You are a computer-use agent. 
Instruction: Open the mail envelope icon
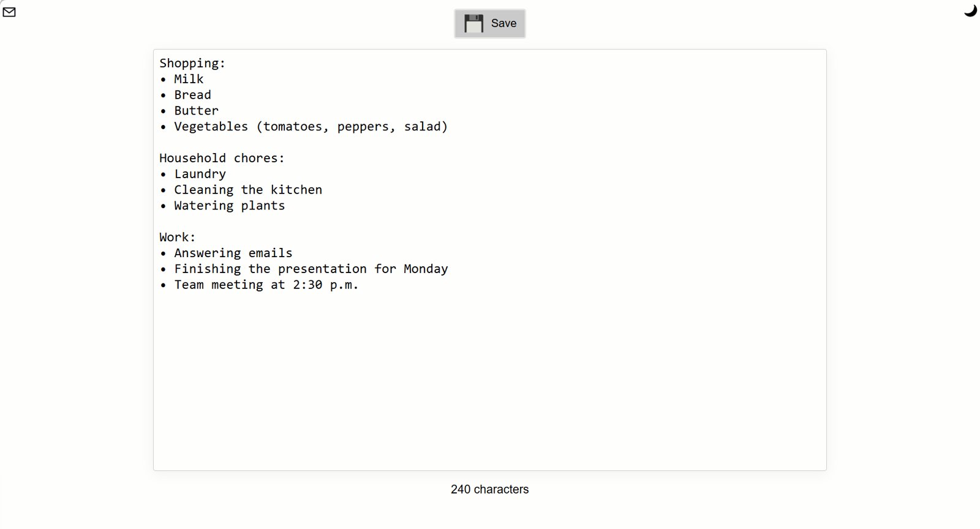click(9, 12)
